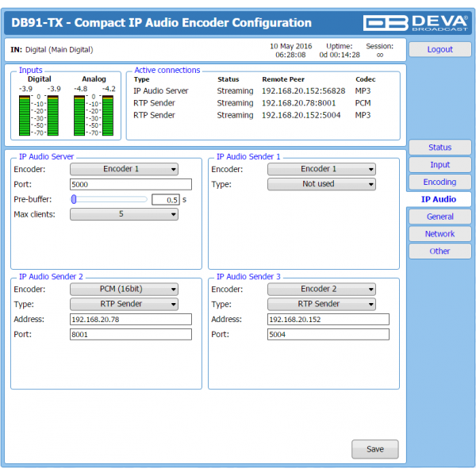Viewport: 476px width, 476px height.
Task: Open IP Audio Sender 2 Encoder dropdown
Action: (124, 290)
